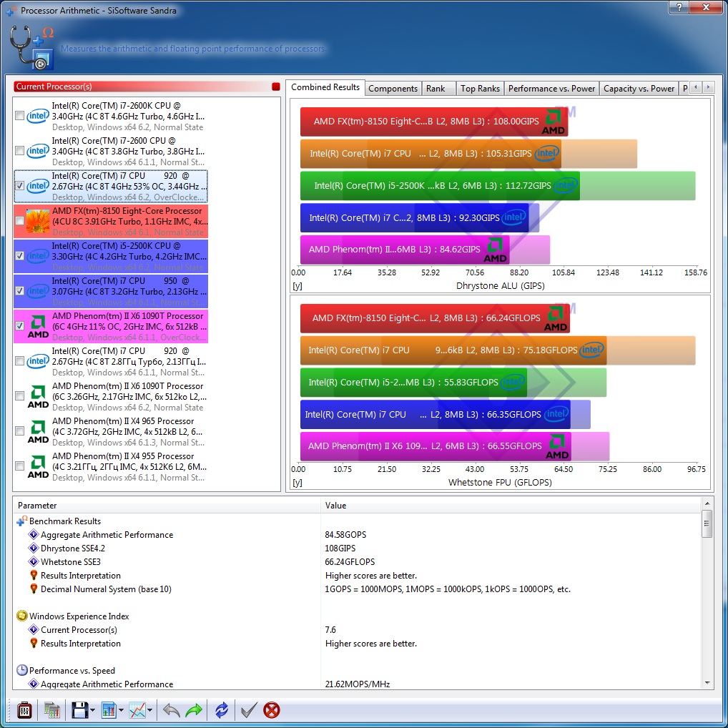
Task: Click the bar chart report icon
Action: (109, 710)
